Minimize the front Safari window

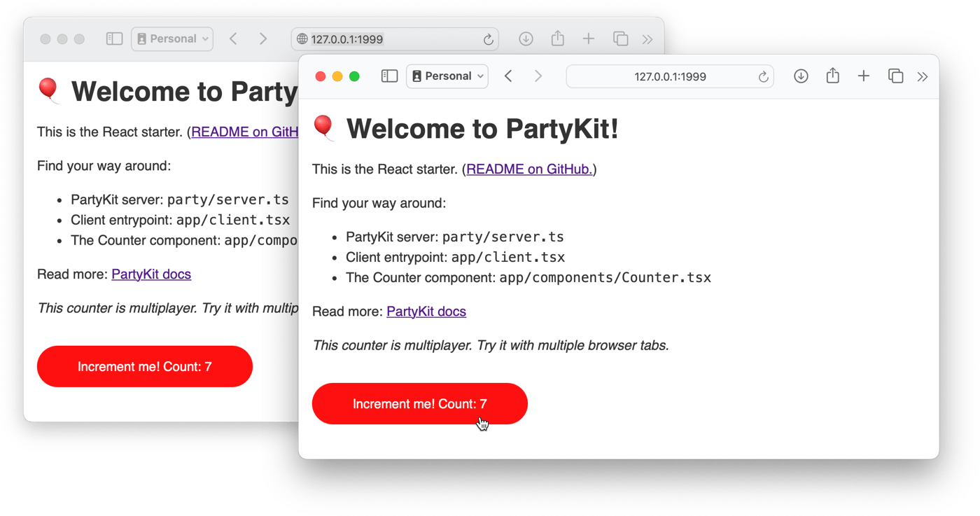tap(337, 76)
